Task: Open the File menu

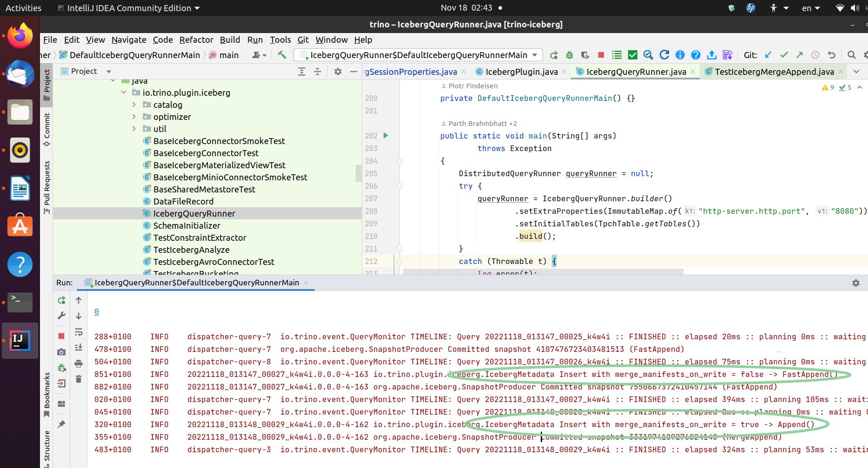Action: click(x=50, y=40)
